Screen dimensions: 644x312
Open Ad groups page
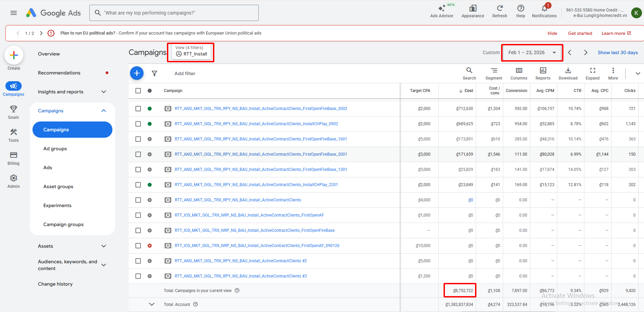click(55, 149)
